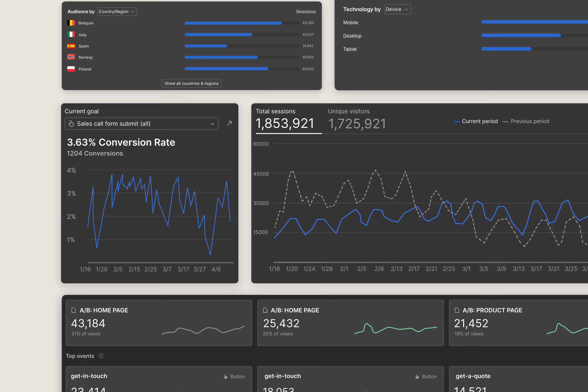This screenshot has height=392, width=588.
Task: Click the Top events info icon
Action: tap(101, 356)
